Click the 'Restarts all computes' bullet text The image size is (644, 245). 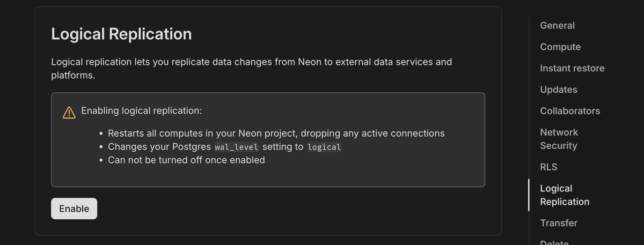pos(276,133)
